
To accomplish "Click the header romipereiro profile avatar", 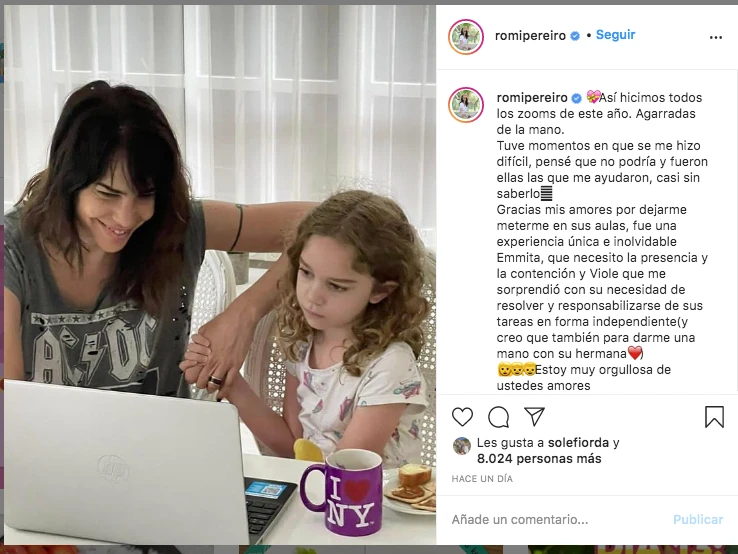I will [x=466, y=37].
